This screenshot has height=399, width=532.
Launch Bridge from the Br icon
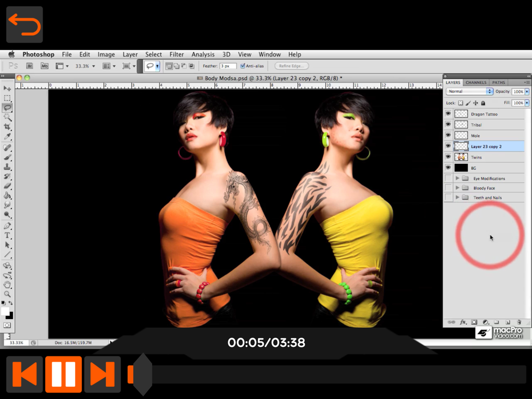pyautogui.click(x=30, y=66)
